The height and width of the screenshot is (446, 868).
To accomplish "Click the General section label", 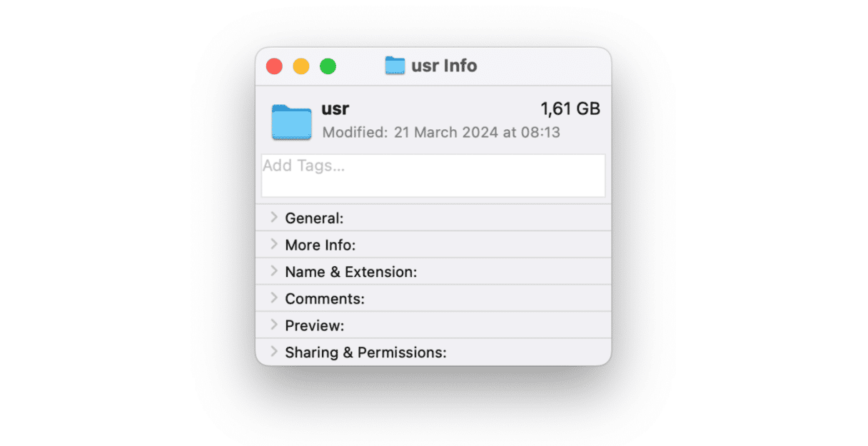I will point(314,218).
